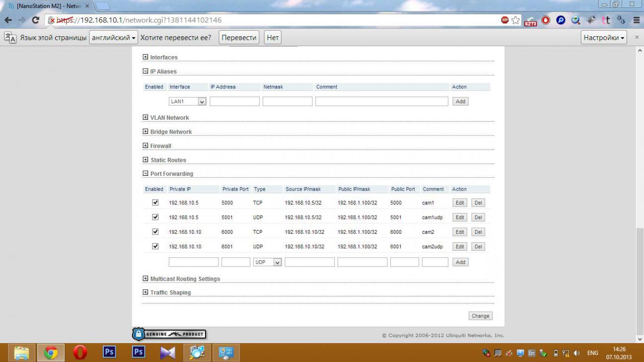This screenshot has height=362, width=644.
Task: Bookmark this page with the star icon
Action: point(516,20)
